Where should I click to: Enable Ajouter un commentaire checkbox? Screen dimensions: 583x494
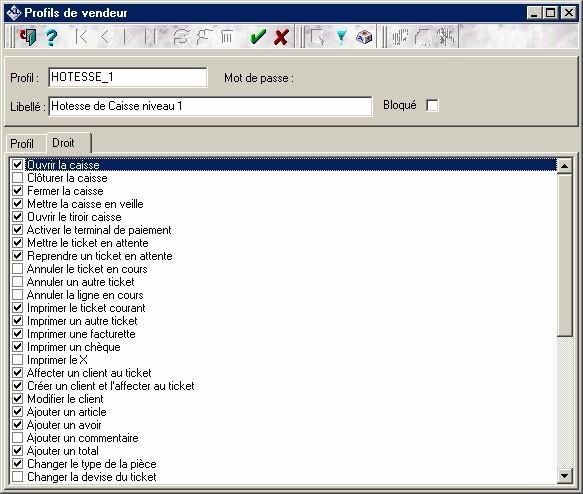click(x=17, y=438)
